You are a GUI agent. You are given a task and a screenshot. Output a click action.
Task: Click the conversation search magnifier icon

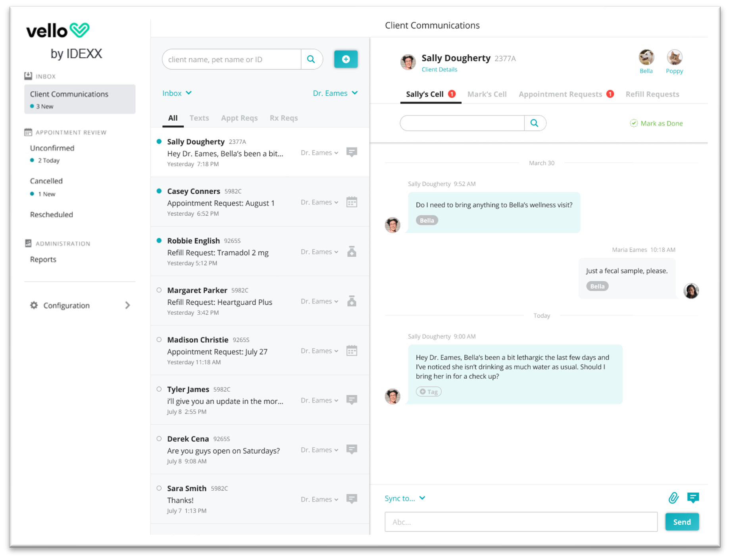click(535, 123)
